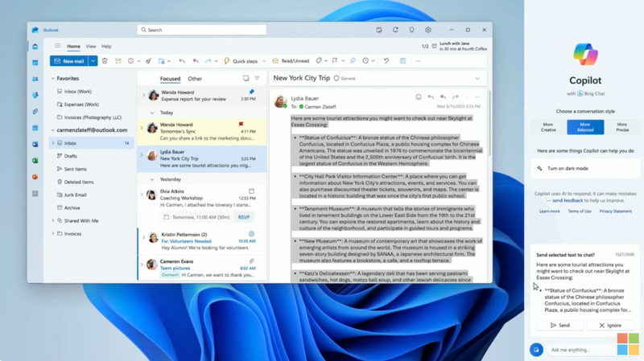Screen dimensions: 644x361
Task: Toggle the select mode icon in message list
Action: click(x=246, y=78)
